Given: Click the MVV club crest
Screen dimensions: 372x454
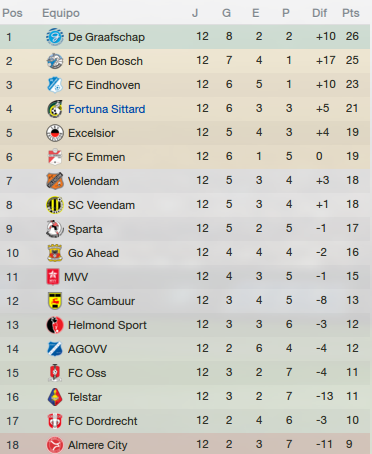Looking at the screenshot, I should pos(53,277).
